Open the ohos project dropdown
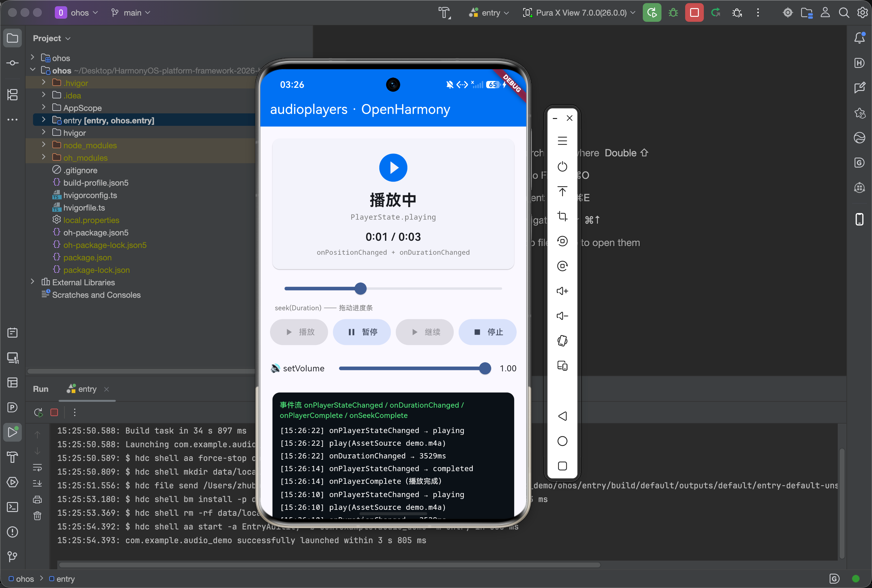 pos(77,13)
